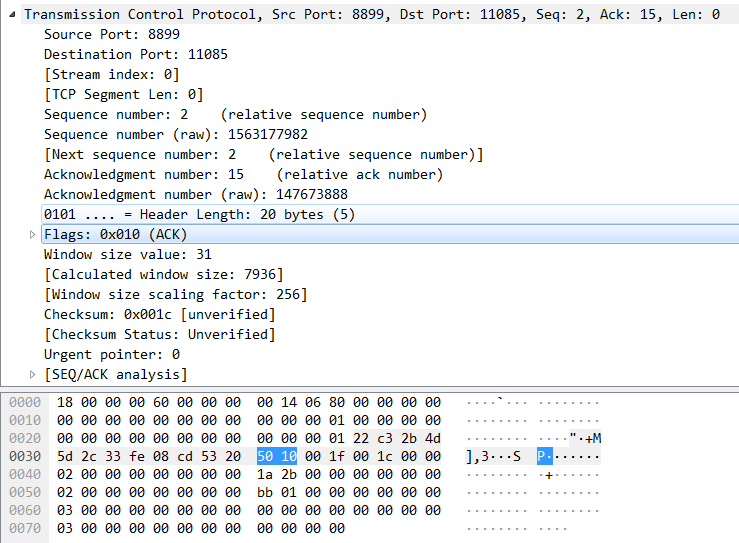The width and height of the screenshot is (739, 543).
Task: Collapse the Transmission Control Protocol tree
Action: point(12,15)
